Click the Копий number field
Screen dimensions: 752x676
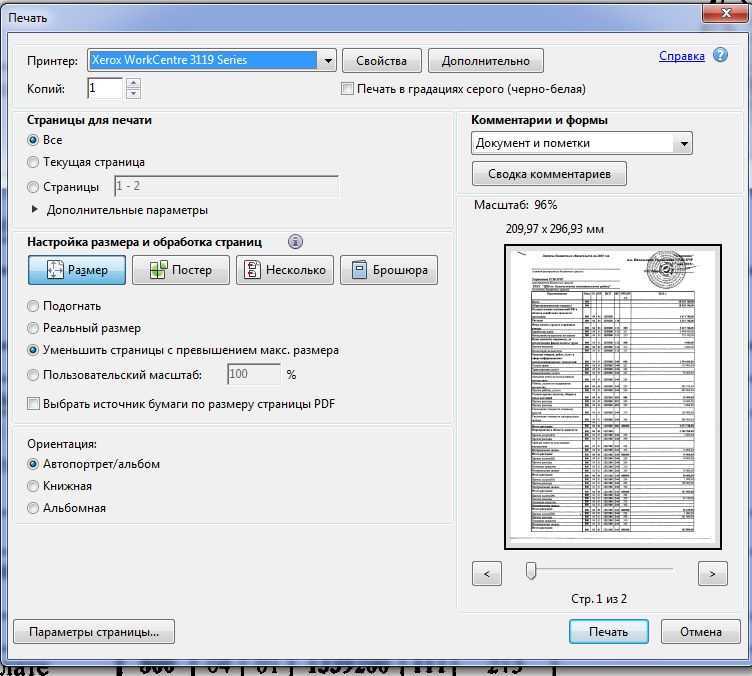[x=106, y=89]
